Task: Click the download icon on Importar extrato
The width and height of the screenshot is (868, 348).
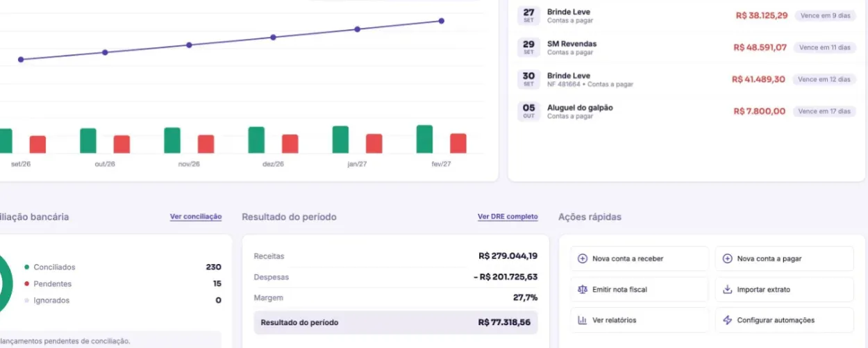Action: click(x=727, y=289)
